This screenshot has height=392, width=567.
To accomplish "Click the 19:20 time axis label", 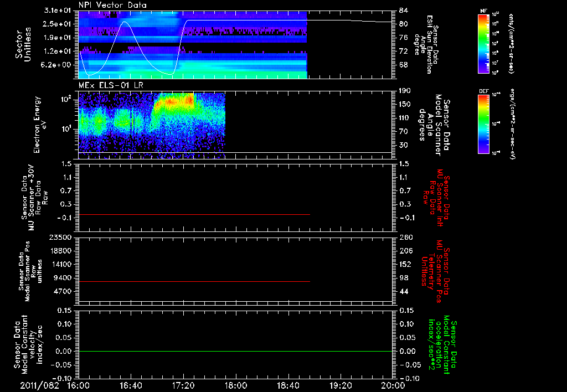I will click(x=341, y=385).
